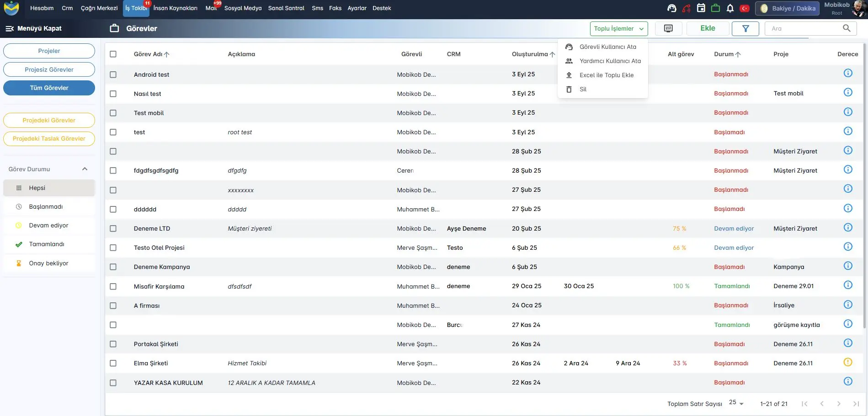Click the Turkish flag language icon

(x=745, y=8)
